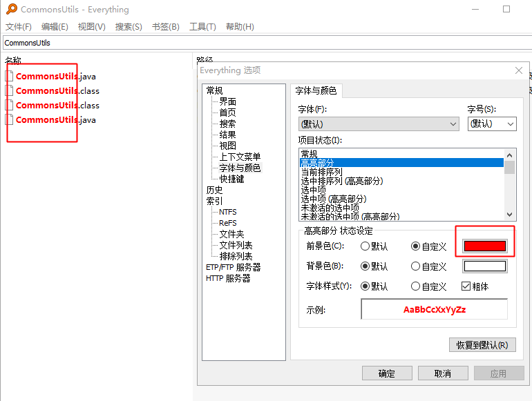Select 快捷键 in options tree
This screenshot has height=401, width=532.
[231, 179]
